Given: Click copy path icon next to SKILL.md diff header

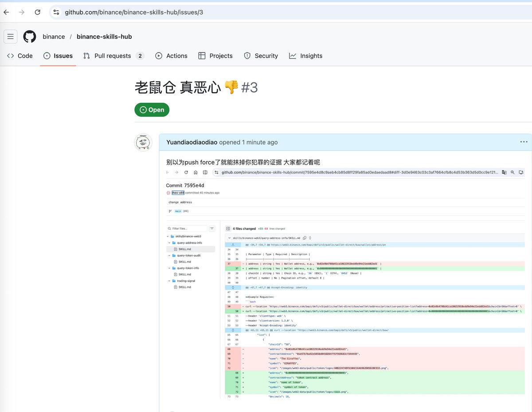Looking at the screenshot, I should (x=305, y=238).
